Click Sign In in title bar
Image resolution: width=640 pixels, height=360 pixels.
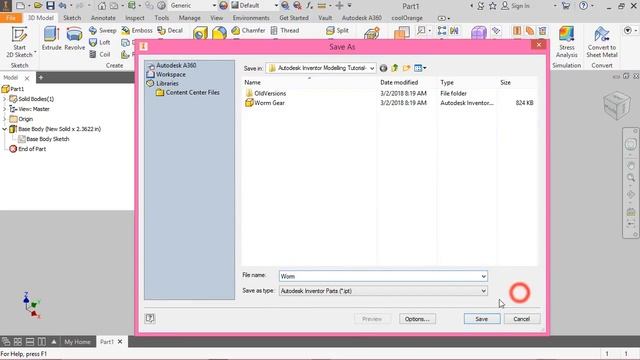coord(516,6)
